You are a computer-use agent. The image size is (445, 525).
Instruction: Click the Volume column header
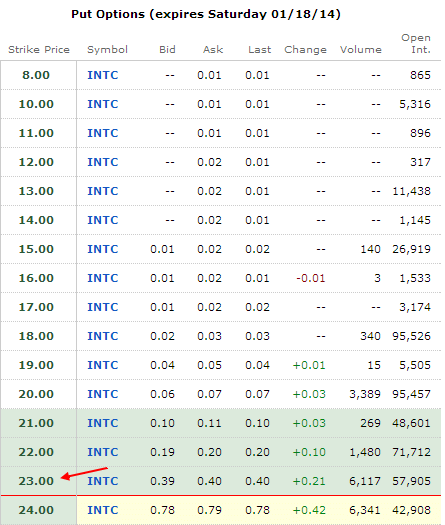point(361,50)
